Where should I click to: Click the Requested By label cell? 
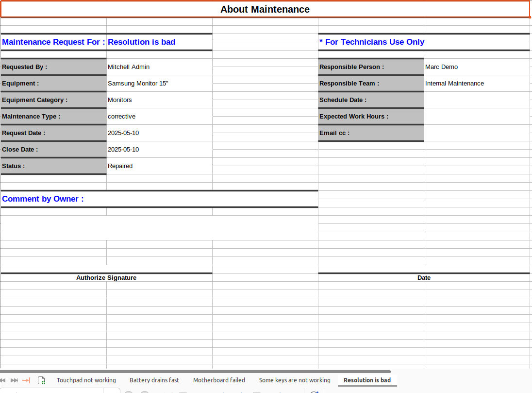click(x=53, y=67)
